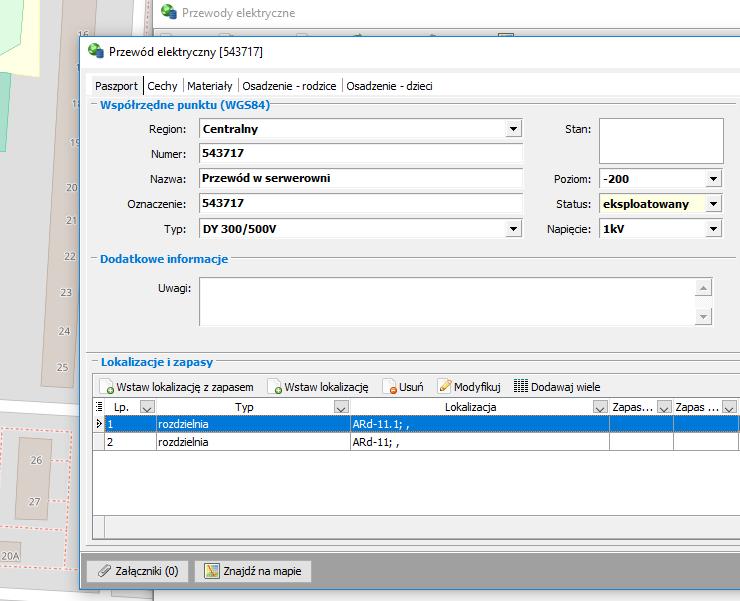Open the Lp. column filter dropdown
Image resolution: width=740 pixels, height=601 pixels.
pyautogui.click(x=147, y=407)
